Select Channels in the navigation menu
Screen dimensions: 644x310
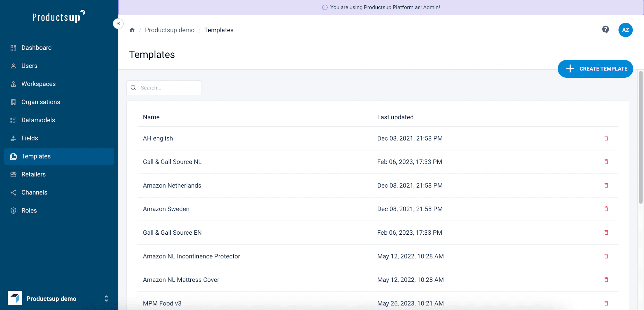[34, 192]
